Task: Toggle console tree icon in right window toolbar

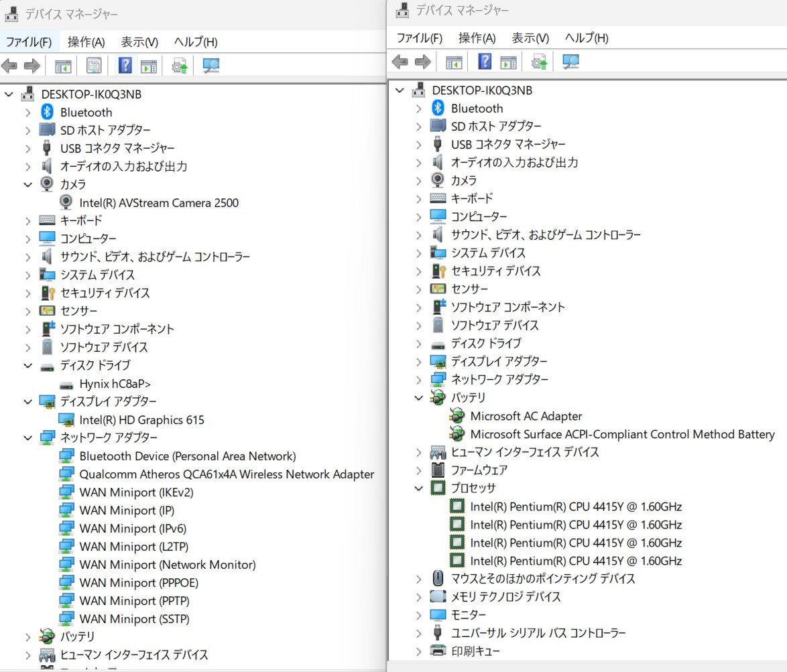Action: tap(454, 62)
